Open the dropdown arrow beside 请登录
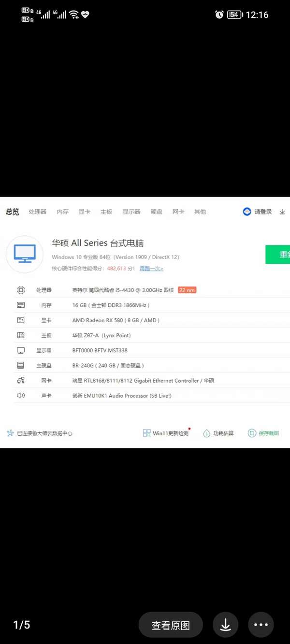 click(x=282, y=212)
